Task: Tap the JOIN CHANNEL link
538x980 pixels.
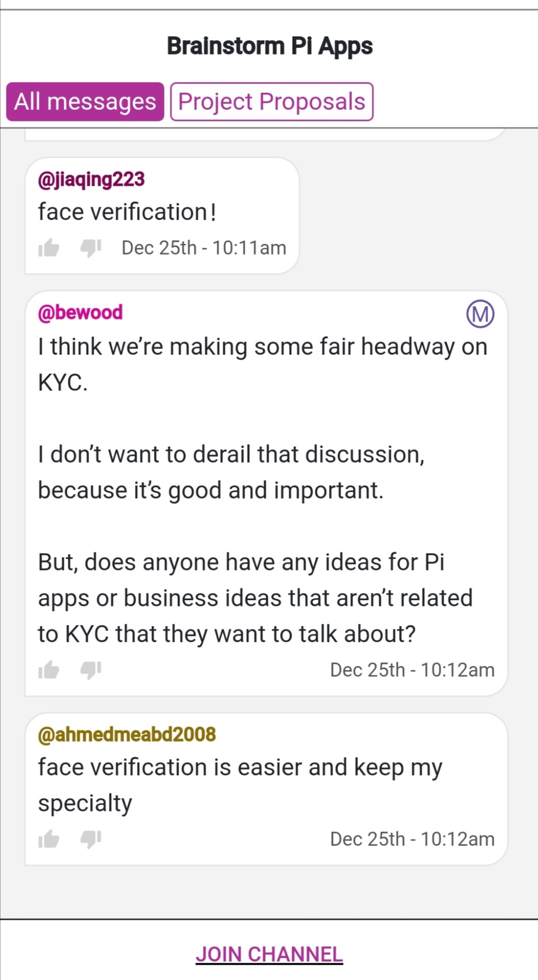Action: tap(269, 954)
